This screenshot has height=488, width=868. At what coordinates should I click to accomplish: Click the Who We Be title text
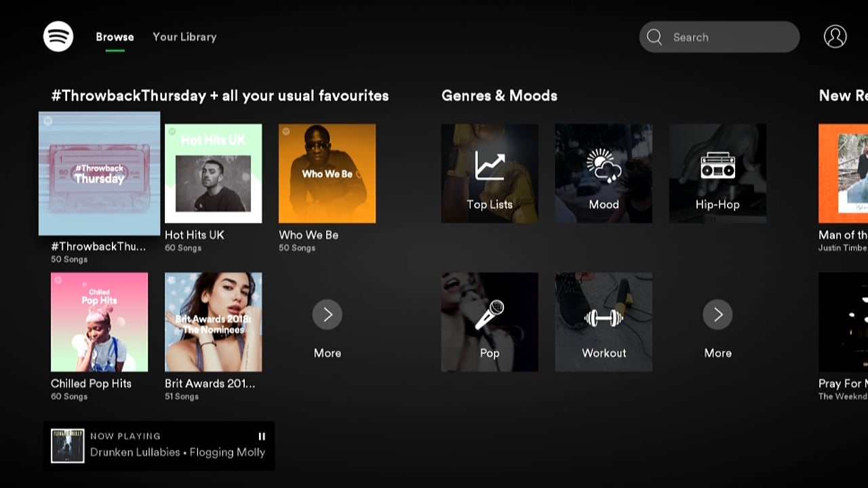pyautogui.click(x=309, y=235)
